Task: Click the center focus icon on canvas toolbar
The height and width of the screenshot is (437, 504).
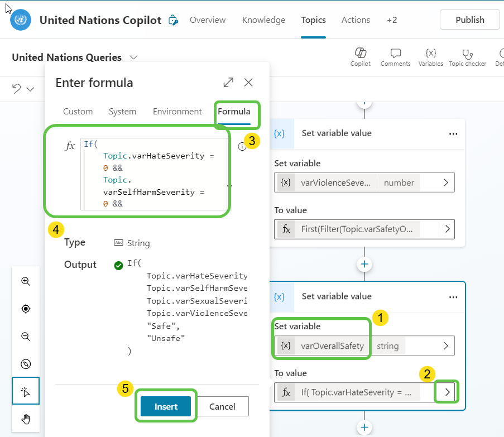Action: [x=25, y=309]
